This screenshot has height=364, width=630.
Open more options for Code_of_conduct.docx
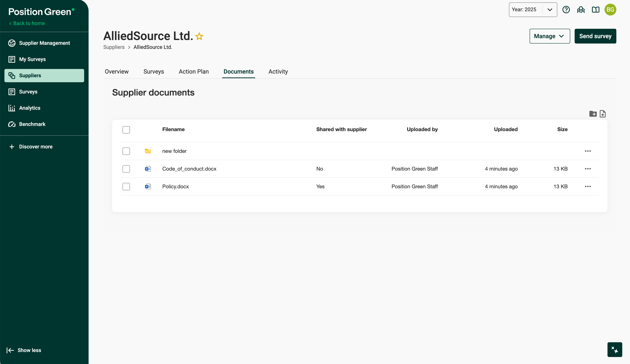pyautogui.click(x=588, y=169)
